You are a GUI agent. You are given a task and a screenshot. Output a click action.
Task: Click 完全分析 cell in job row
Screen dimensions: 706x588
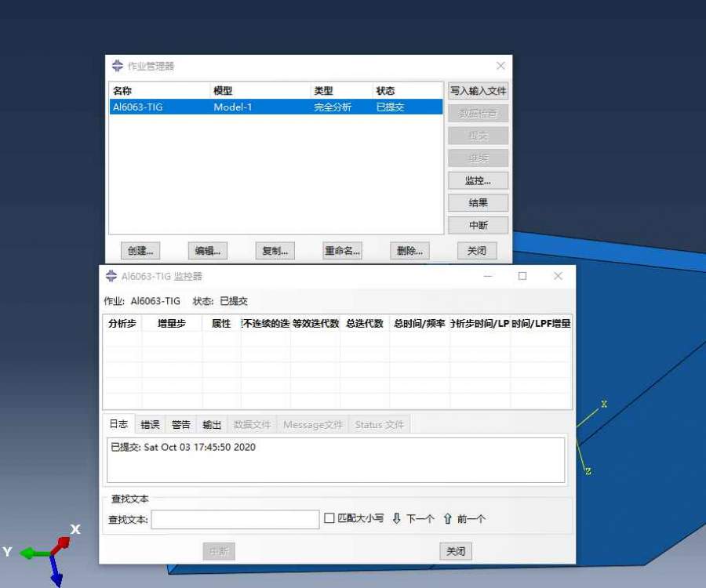pos(333,107)
